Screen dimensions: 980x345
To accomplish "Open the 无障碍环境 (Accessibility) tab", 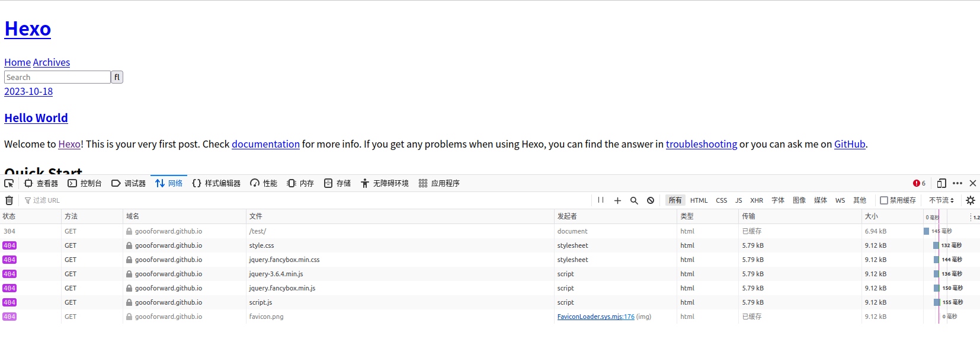I will [x=385, y=183].
